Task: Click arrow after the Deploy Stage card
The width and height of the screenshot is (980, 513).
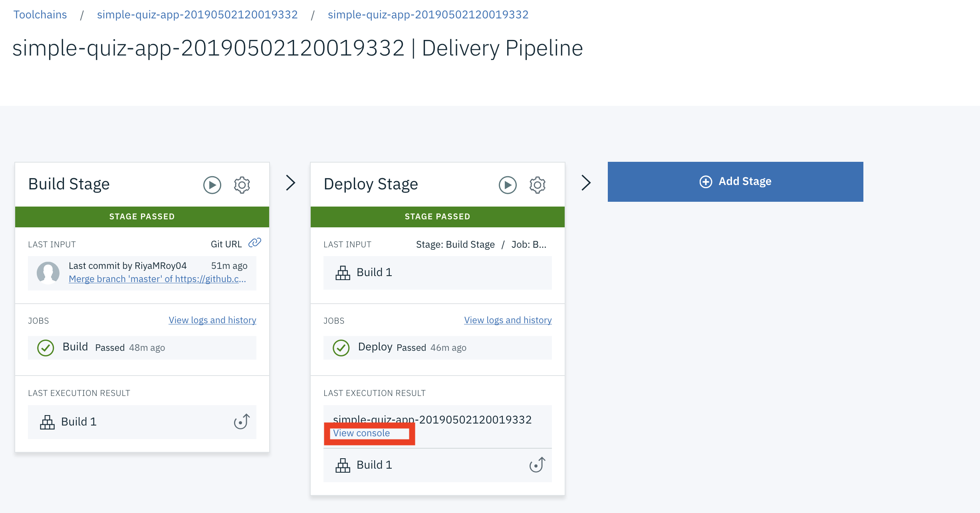Action: click(x=585, y=183)
